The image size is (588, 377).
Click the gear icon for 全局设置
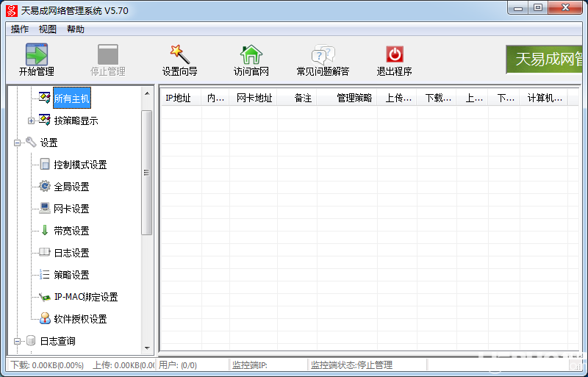45,186
